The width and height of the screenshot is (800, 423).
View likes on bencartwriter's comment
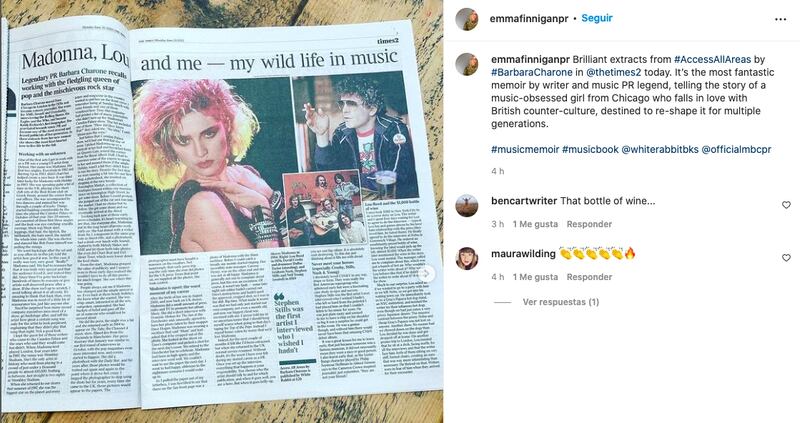click(535, 224)
